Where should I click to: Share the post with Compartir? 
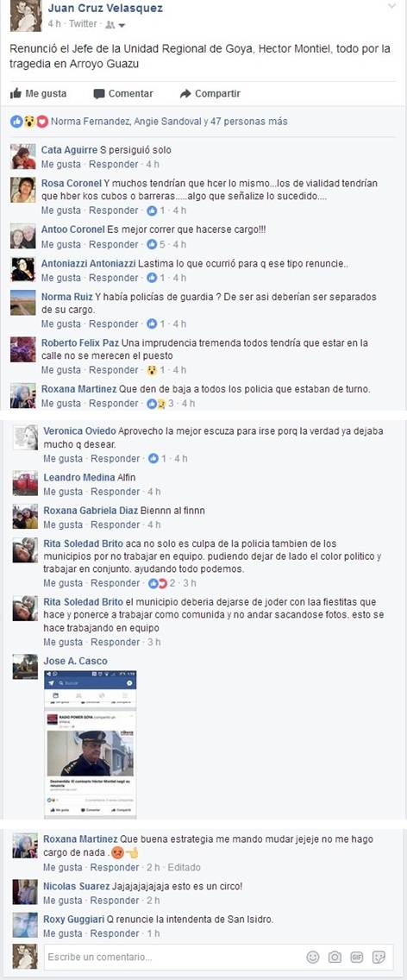[x=210, y=94]
